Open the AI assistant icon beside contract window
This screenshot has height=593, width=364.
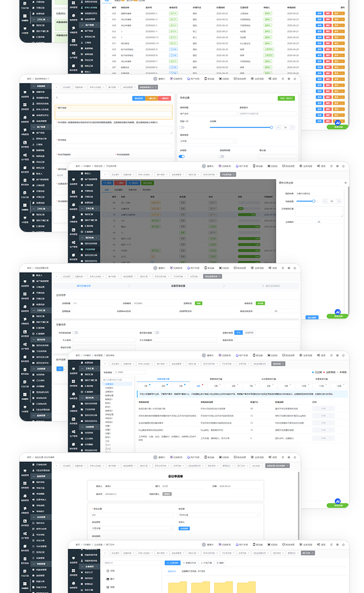tap(338, 312)
